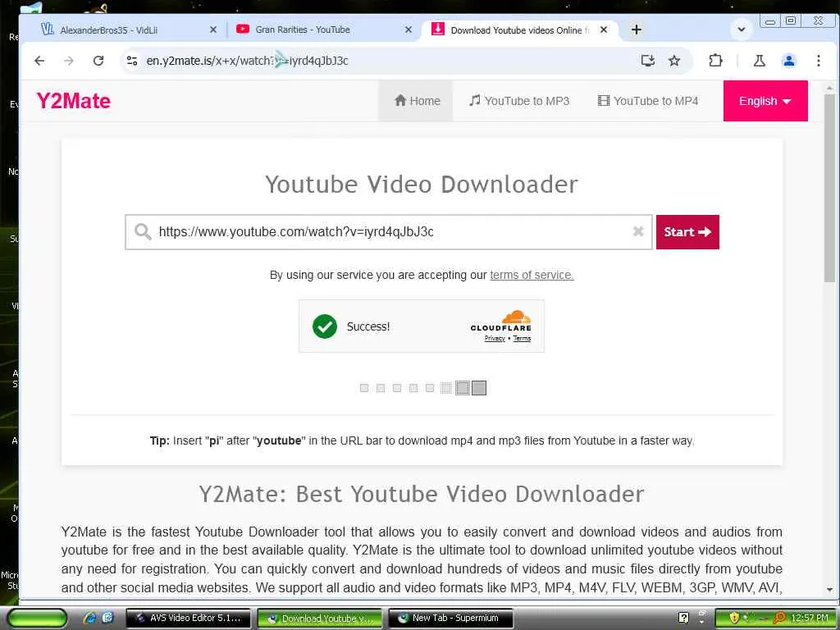Select Download Youtube taskbar button
The height and width of the screenshot is (630, 840).
click(x=320, y=619)
